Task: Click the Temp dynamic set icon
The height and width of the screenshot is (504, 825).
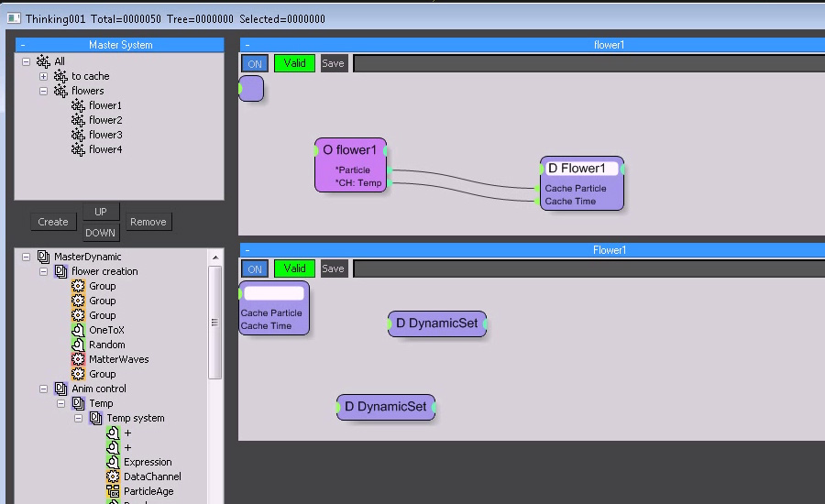Action: [x=78, y=403]
